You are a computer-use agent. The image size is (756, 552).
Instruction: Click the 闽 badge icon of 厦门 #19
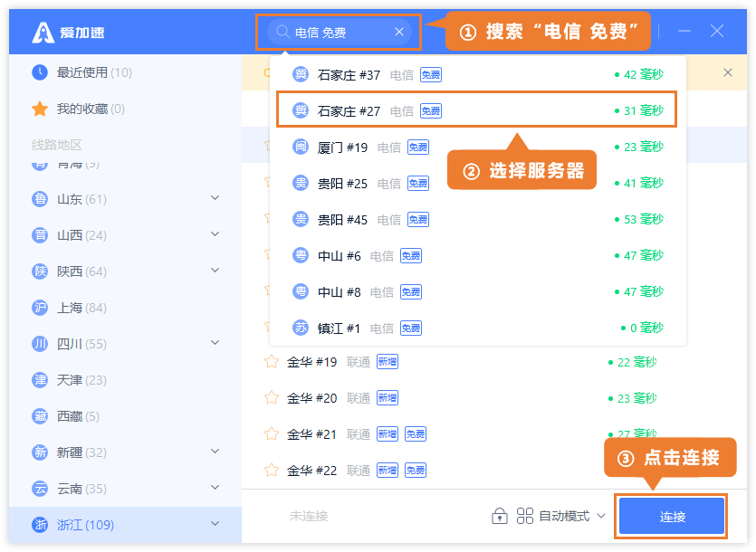coord(301,147)
